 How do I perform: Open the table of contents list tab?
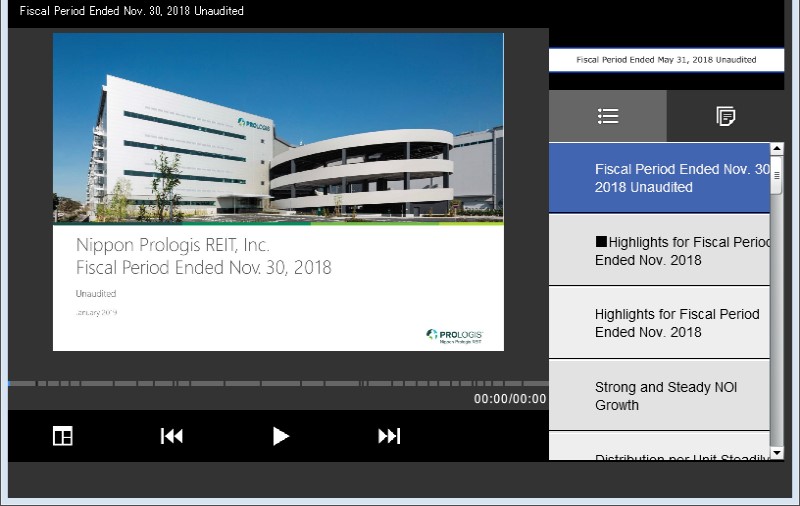click(x=608, y=116)
